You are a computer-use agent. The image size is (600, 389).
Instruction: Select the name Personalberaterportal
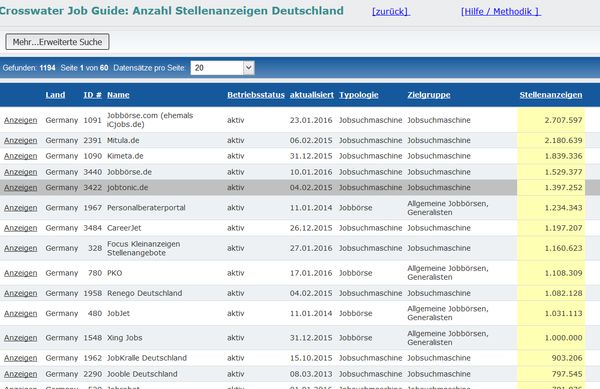coord(146,208)
